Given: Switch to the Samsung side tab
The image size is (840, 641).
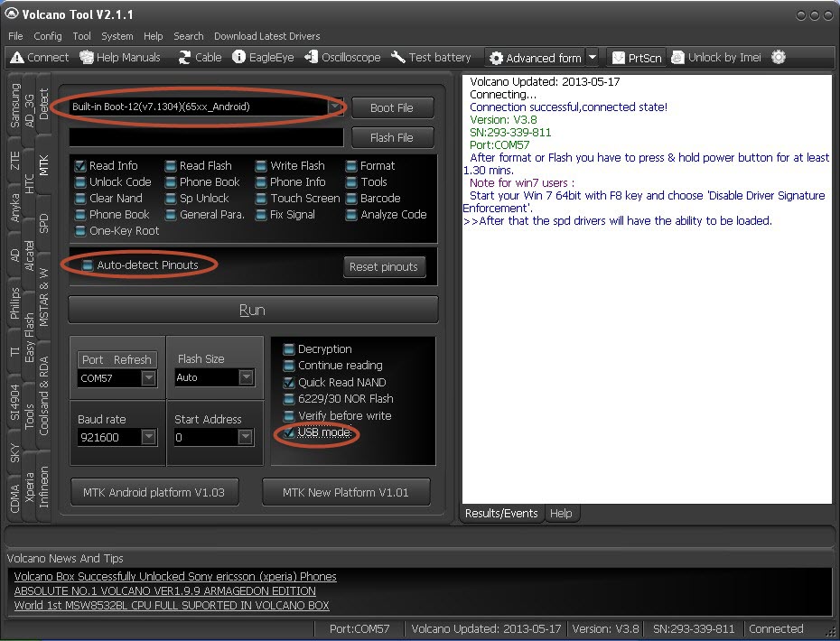Looking at the screenshot, I should pos(14,106).
